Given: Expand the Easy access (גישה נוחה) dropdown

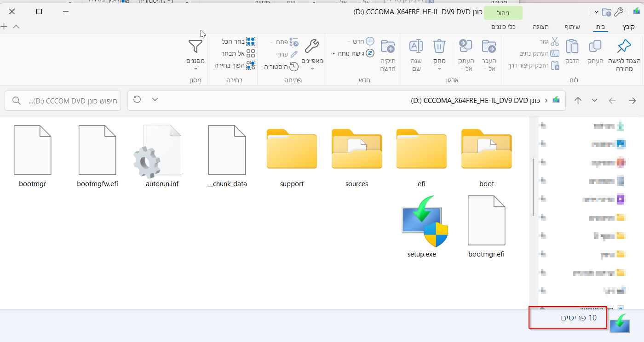Looking at the screenshot, I should click(x=333, y=54).
